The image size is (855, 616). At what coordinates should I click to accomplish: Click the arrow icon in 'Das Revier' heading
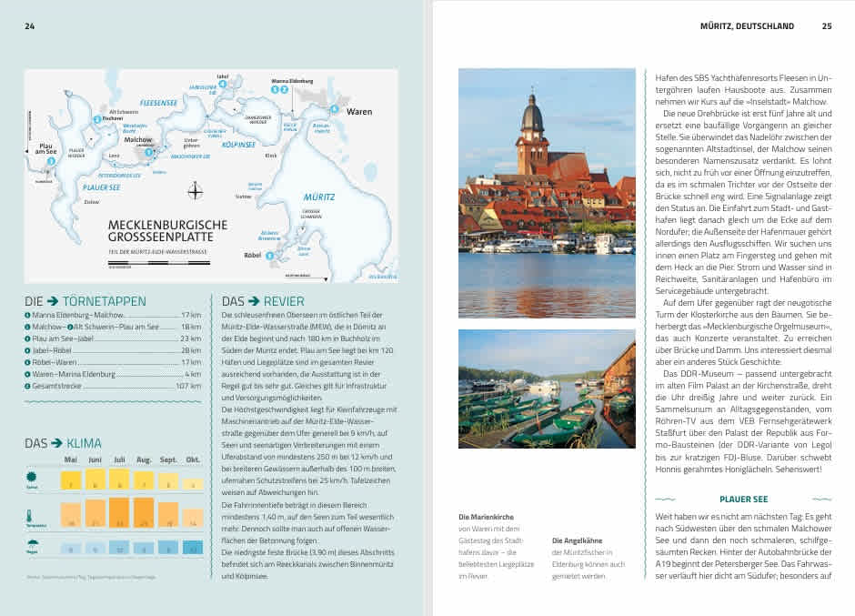coord(254,301)
